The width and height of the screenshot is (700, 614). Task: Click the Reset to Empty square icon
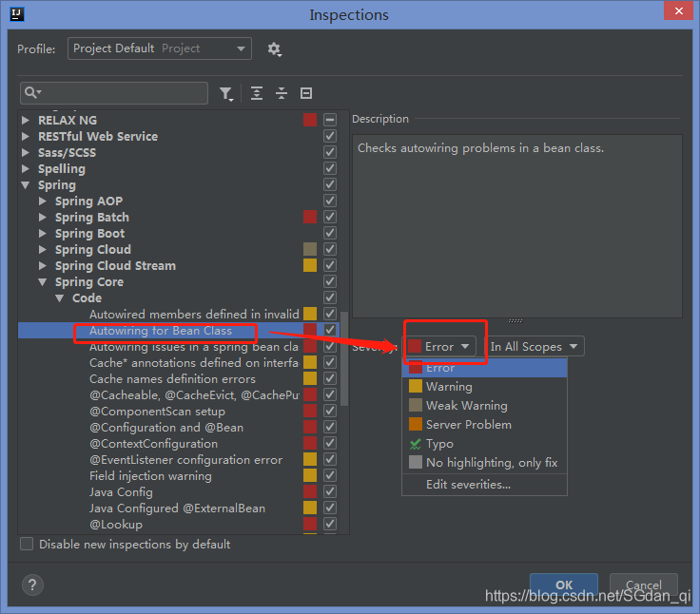coord(306,93)
